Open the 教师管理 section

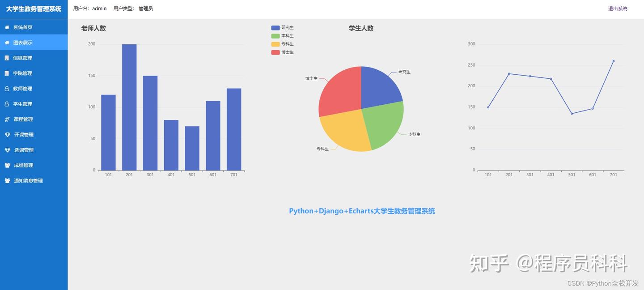[34, 89]
